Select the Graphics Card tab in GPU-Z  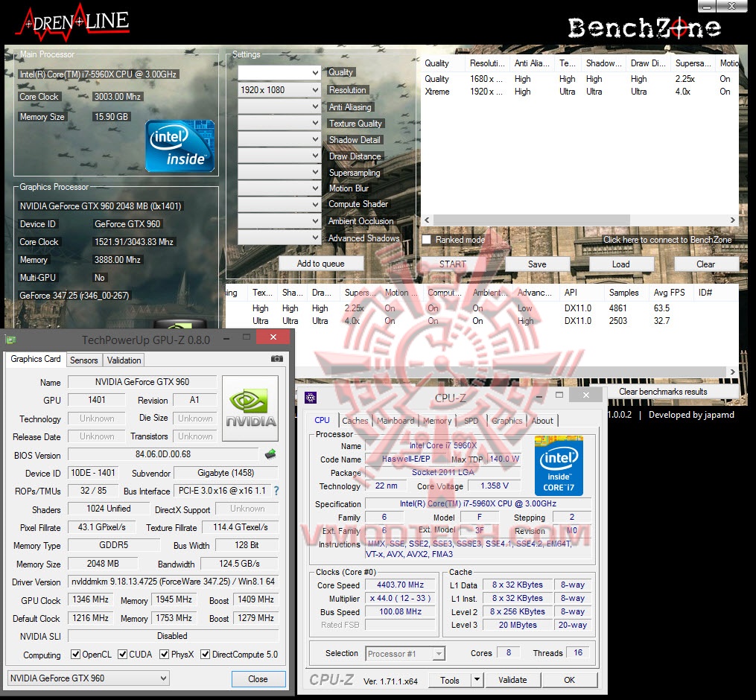click(36, 359)
